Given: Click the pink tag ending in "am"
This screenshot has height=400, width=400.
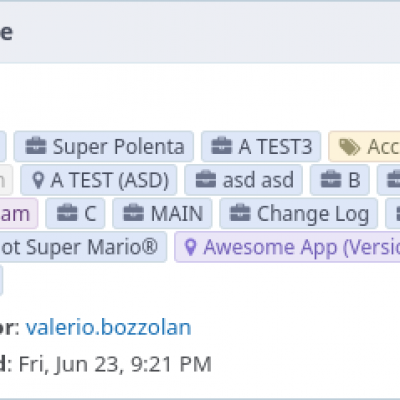Looking at the screenshot, I should coord(19,213).
